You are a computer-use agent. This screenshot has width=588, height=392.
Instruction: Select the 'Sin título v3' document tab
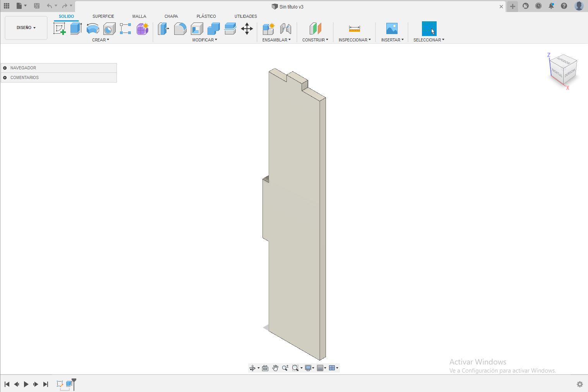(x=288, y=7)
